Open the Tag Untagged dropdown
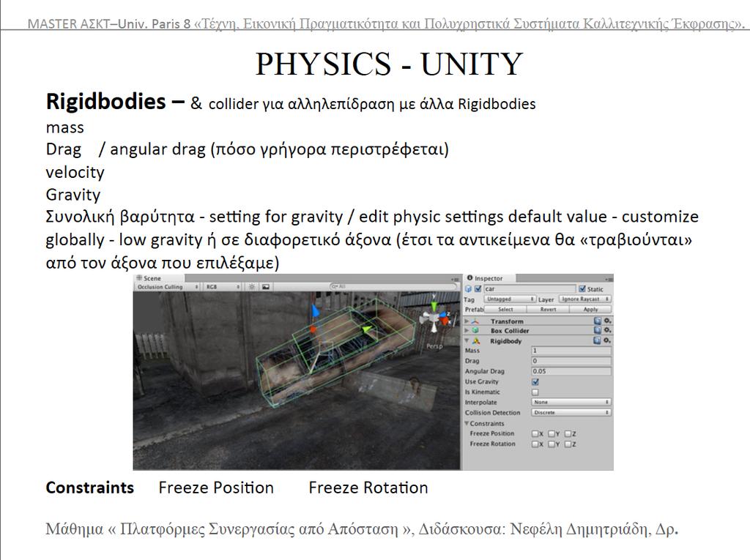Viewport: 750px width, 560px height. click(510, 299)
